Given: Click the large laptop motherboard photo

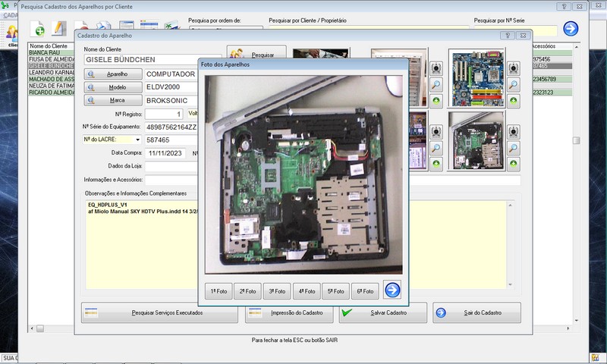Looking at the screenshot, I should pyautogui.click(x=303, y=175).
